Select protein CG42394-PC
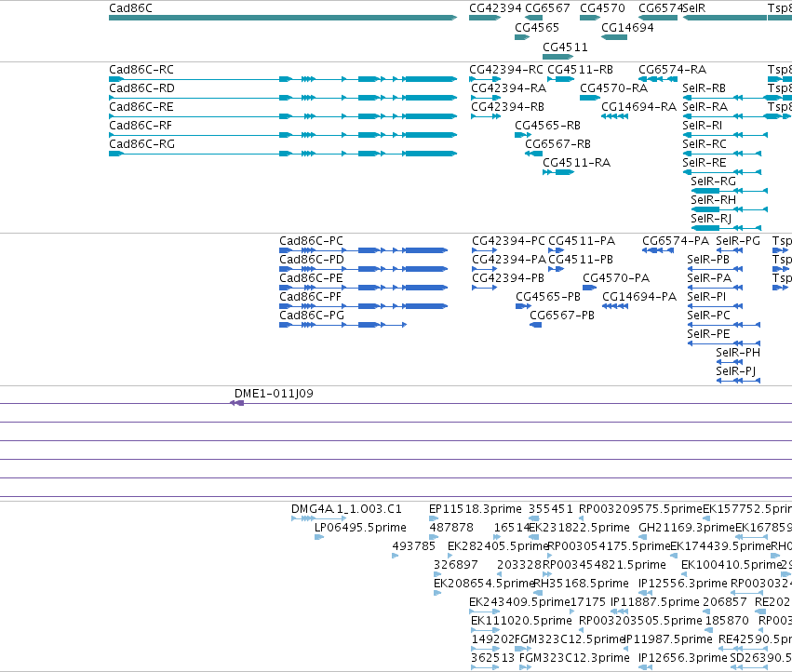Image resolution: width=792 pixels, height=672 pixels. coord(484,250)
